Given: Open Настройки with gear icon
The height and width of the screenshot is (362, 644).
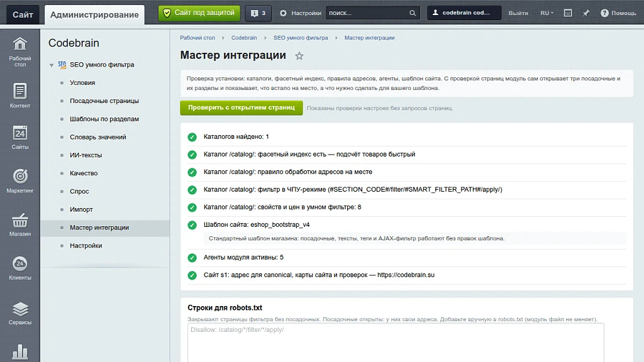Looking at the screenshot, I should pyautogui.click(x=300, y=13).
